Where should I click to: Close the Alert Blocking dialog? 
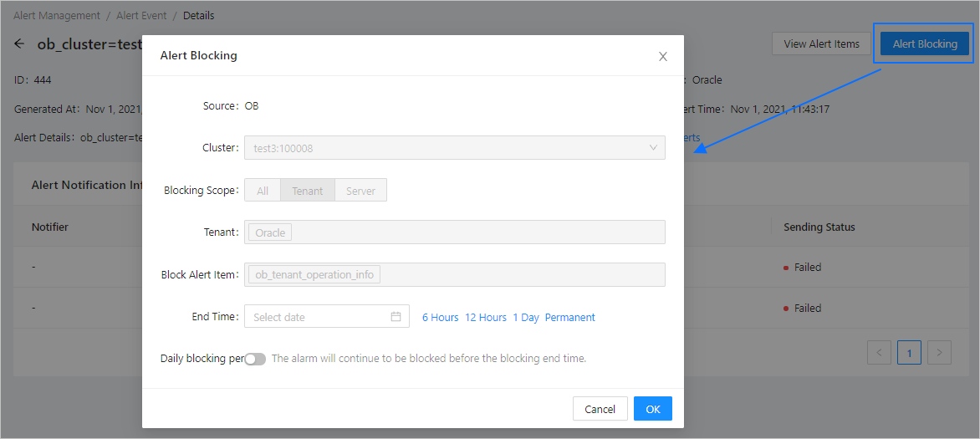(x=663, y=57)
